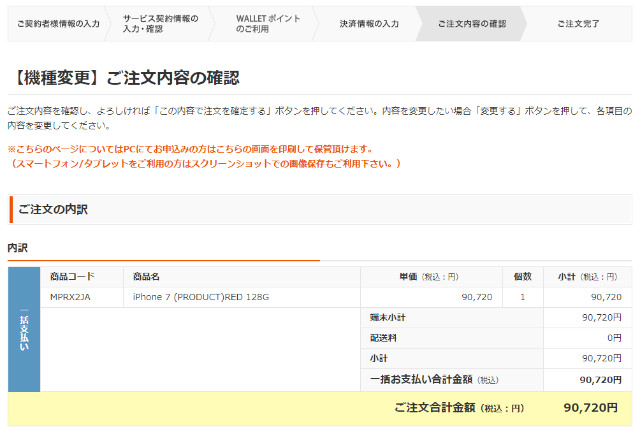Screen dimensions: 640x434
Task: Go to サービス契約情報の入力・確認 step
Action: coord(160,24)
